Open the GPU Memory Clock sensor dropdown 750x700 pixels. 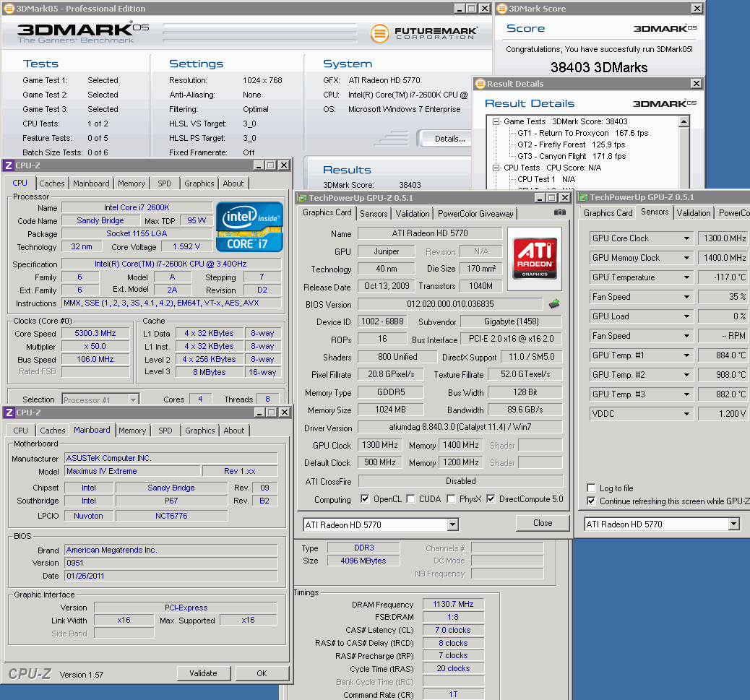point(686,258)
